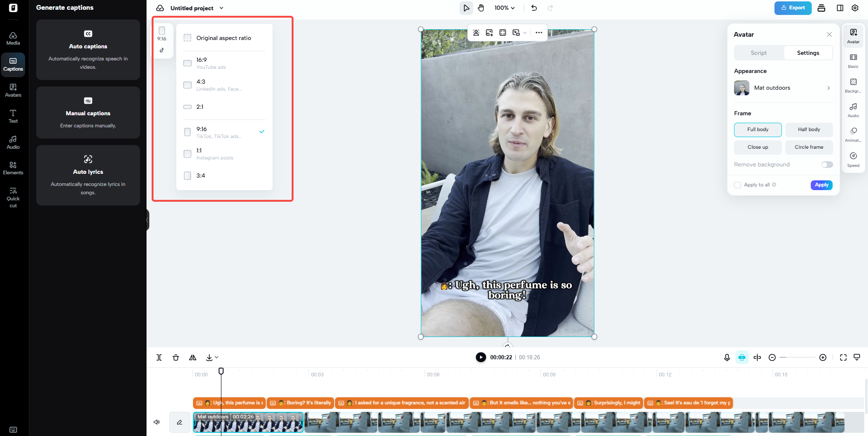Viewport: 868px width, 436px height.
Task: Start voice recording with microphone icon
Action: [x=727, y=357]
